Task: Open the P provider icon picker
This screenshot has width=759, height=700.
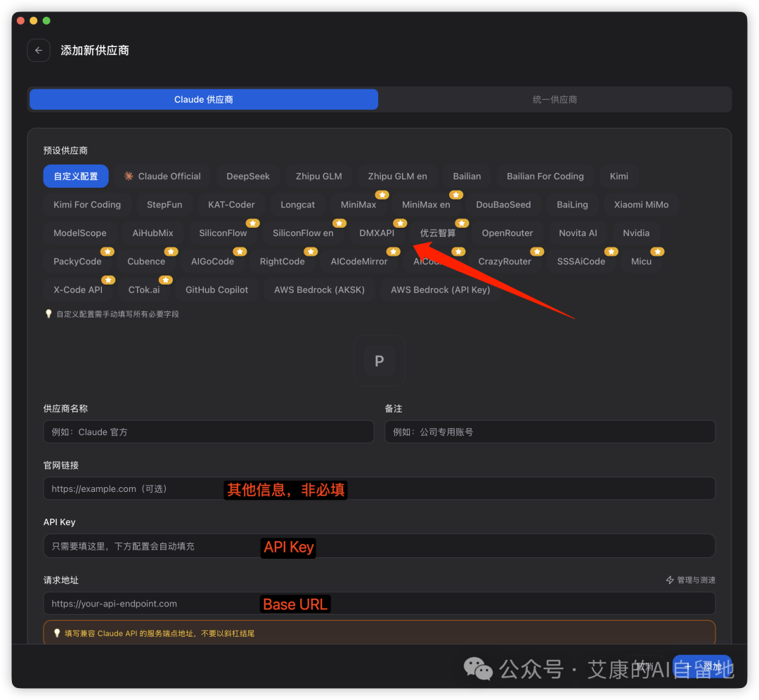Action: tap(379, 361)
